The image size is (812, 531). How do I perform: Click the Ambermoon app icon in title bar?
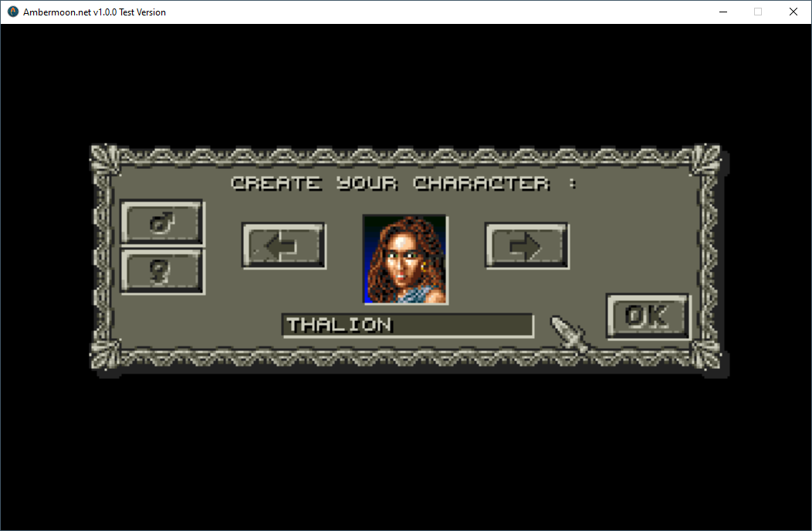point(13,12)
